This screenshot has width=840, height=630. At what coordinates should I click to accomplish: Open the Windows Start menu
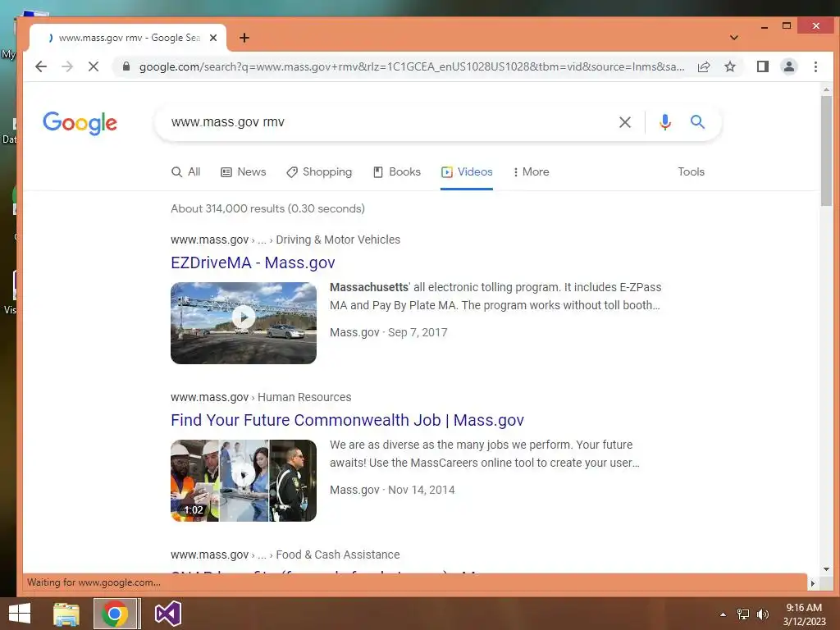(x=20, y=614)
